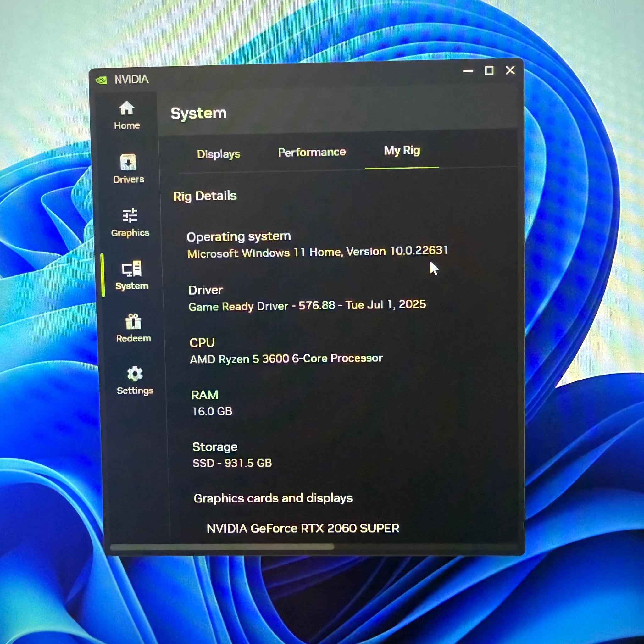This screenshot has width=644, height=644.
Task: Click the CPU label
Action: click(202, 343)
